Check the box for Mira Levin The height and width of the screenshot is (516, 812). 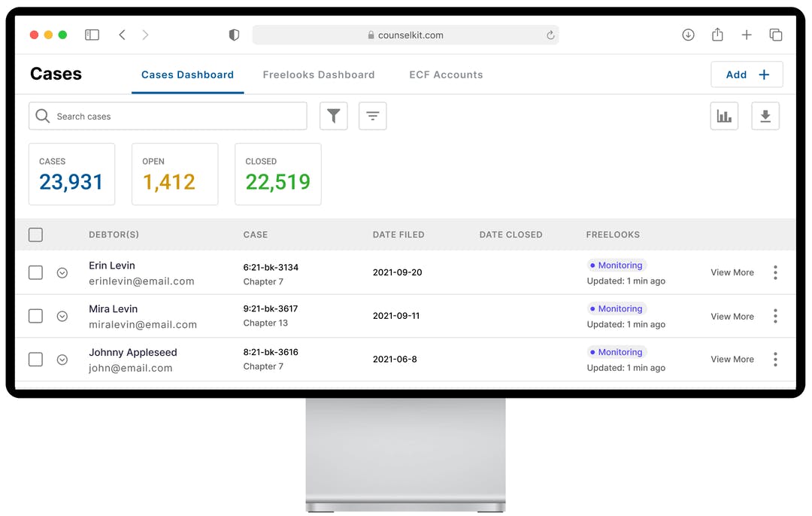[x=36, y=316]
